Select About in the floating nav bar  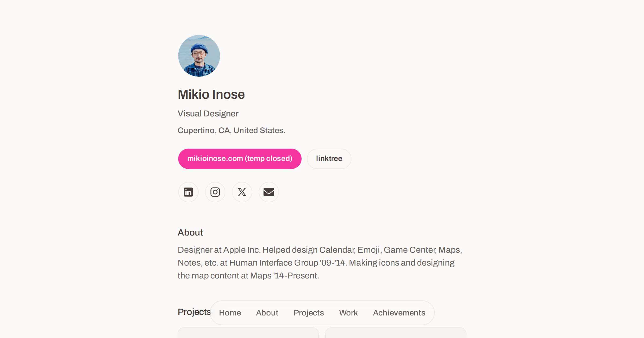click(x=267, y=313)
